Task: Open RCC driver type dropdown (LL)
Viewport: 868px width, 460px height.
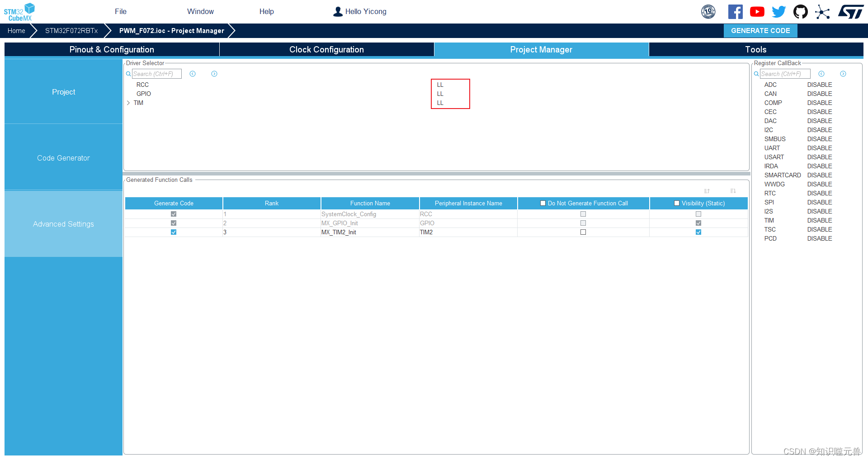Action: tap(440, 85)
